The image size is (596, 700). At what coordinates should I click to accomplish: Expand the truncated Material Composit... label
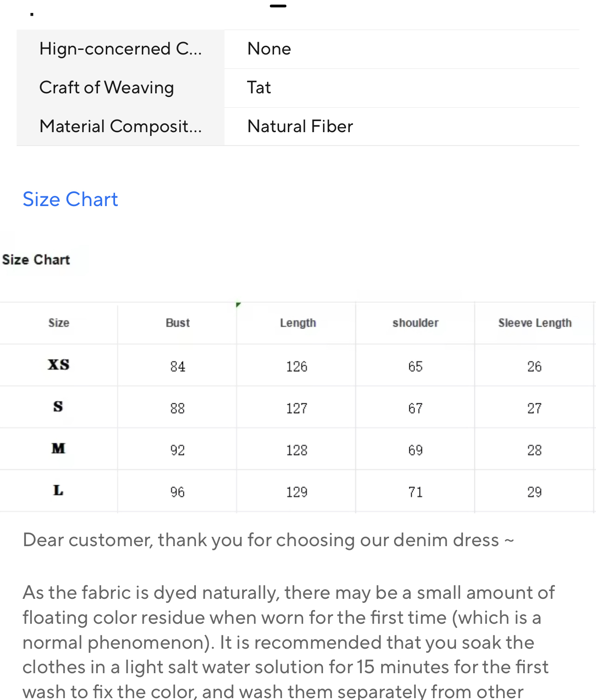121,126
